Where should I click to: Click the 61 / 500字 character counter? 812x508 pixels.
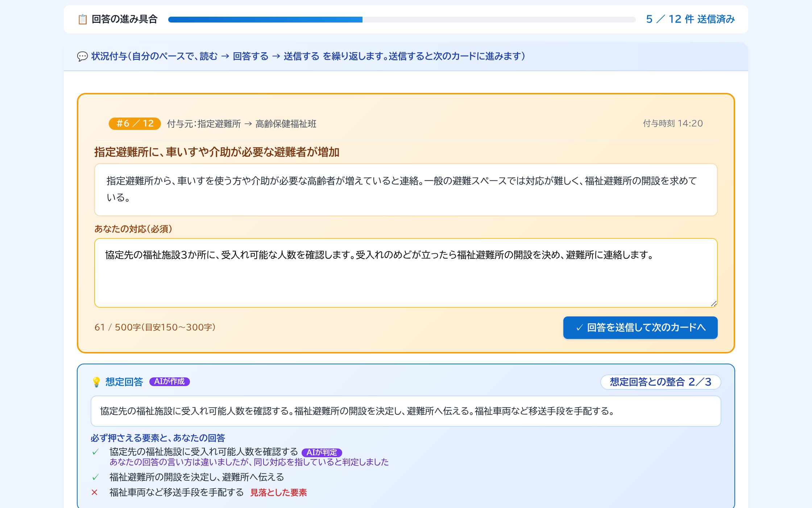click(155, 327)
